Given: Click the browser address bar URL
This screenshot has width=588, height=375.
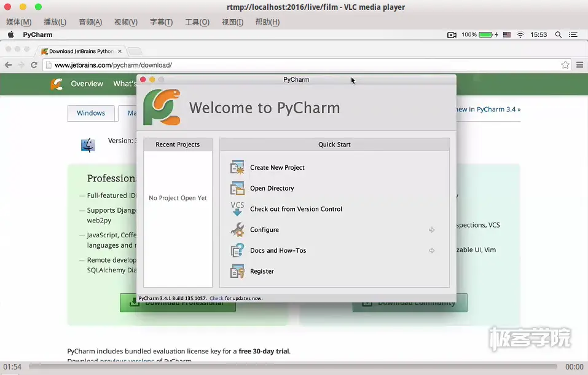Looking at the screenshot, I should pos(113,65).
